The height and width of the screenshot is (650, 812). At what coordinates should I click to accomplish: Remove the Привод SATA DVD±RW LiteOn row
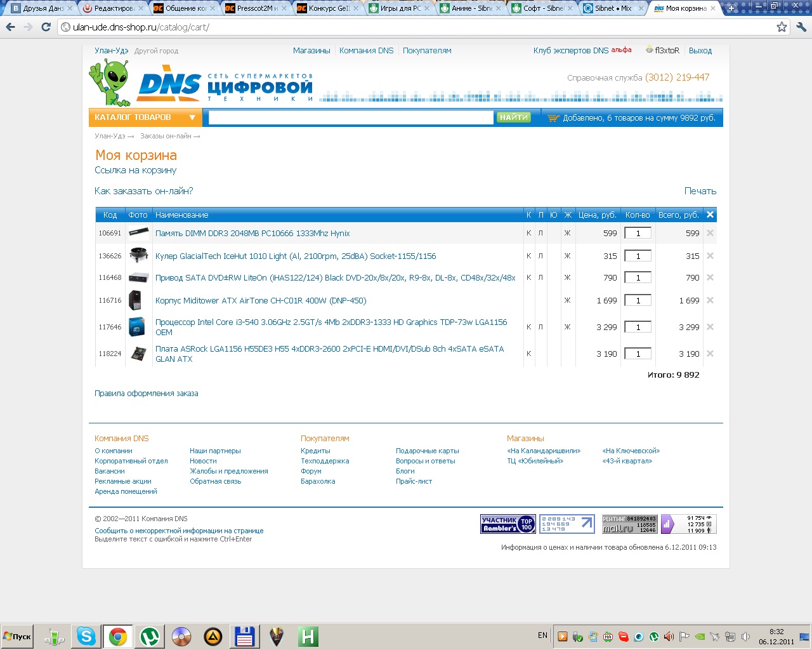click(710, 277)
